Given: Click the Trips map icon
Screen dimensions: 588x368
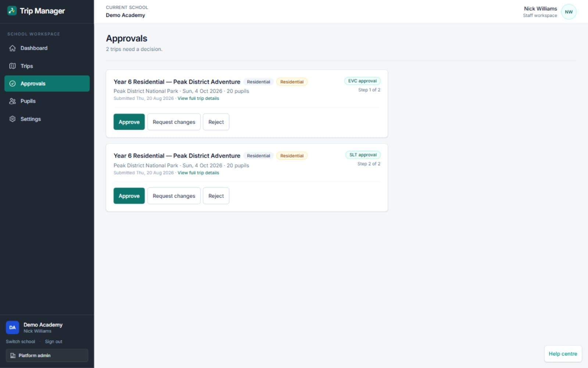Looking at the screenshot, I should [x=12, y=66].
